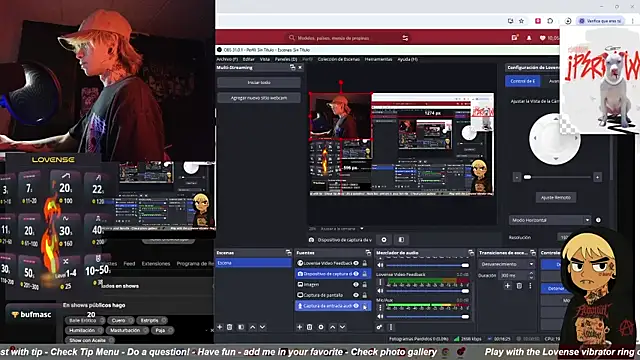Mute Mic/Aux speaker icon
The image size is (640, 360).
click(380, 316)
